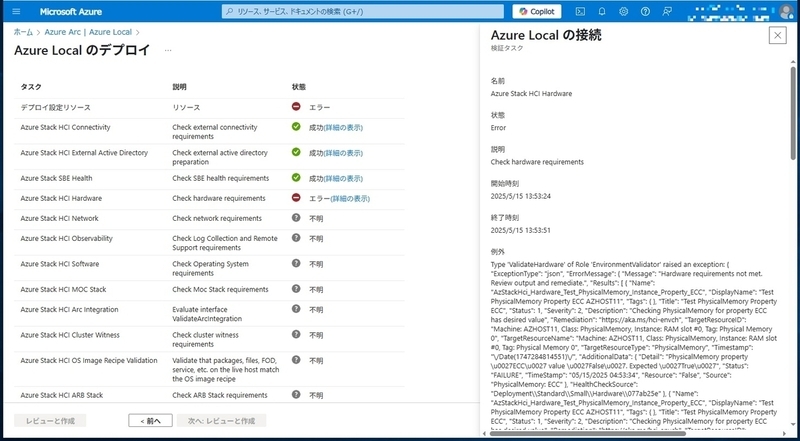The image size is (800, 441).
Task: Click the Check network requirements description
Action: (x=217, y=218)
